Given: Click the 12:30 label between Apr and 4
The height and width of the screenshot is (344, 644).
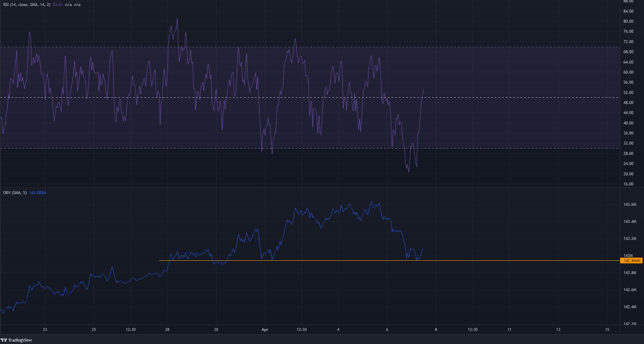Looking at the screenshot, I should [302, 330].
